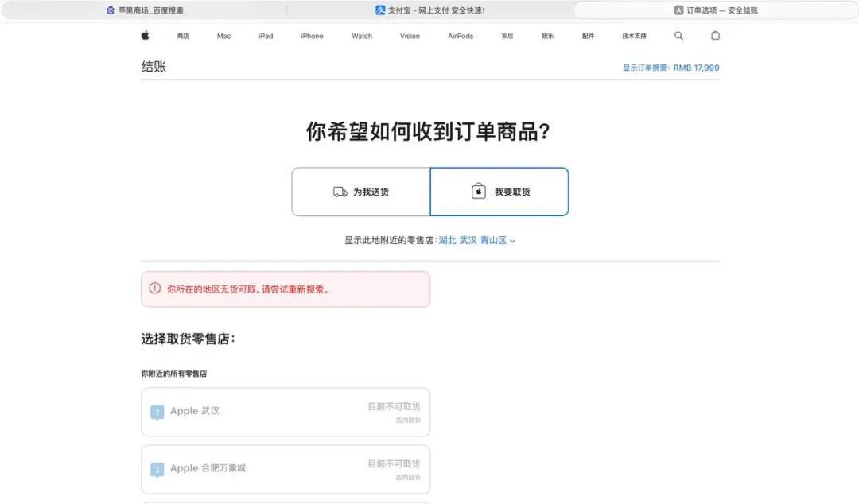
Task: Click the 湖北 location link
Action: (x=448, y=241)
